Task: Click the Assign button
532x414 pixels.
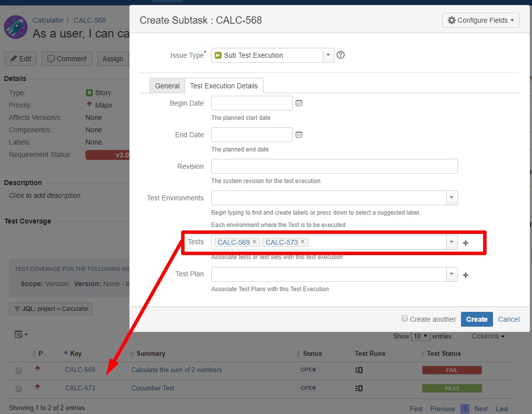Action: [113, 59]
